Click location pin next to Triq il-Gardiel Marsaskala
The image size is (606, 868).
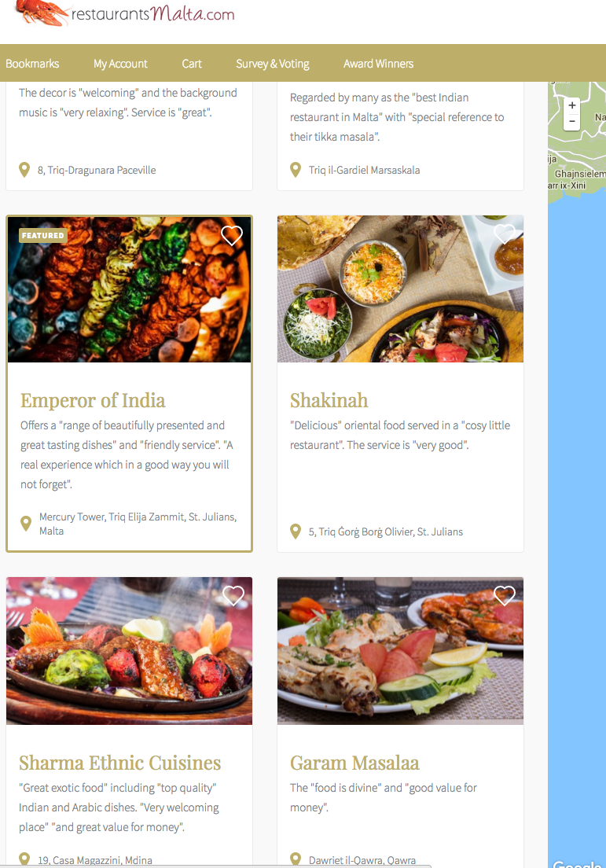point(296,170)
